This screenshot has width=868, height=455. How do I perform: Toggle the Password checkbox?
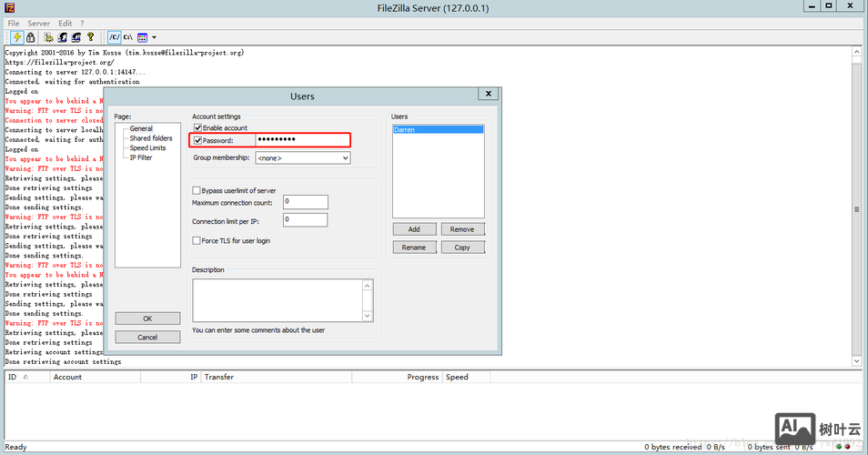(197, 140)
